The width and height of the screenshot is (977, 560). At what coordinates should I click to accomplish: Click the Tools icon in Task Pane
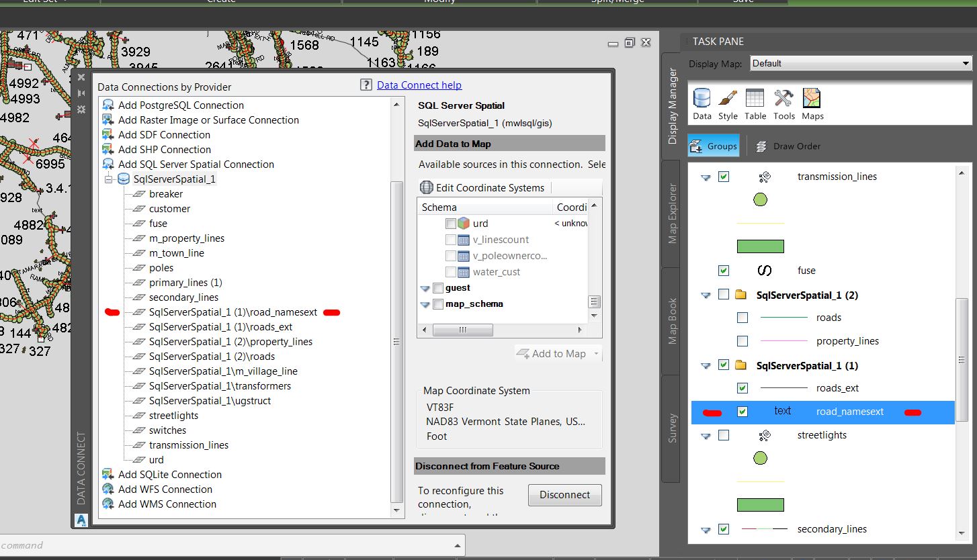coord(784,99)
